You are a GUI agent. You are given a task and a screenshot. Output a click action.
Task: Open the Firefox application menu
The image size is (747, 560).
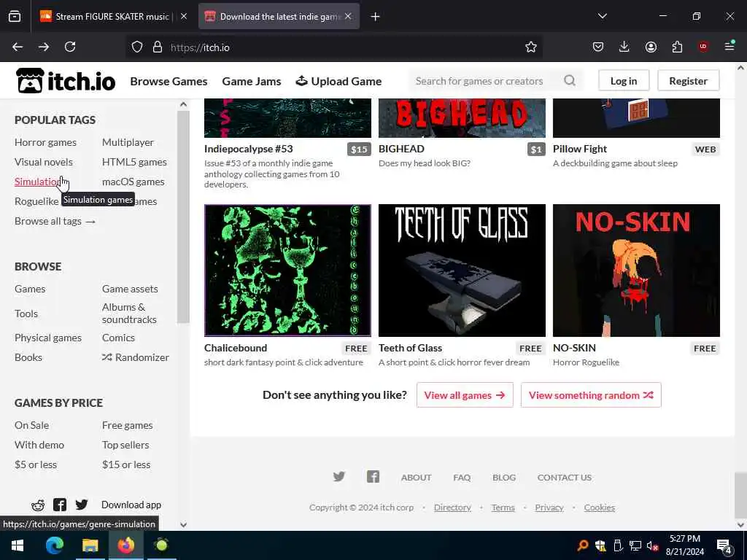pos(729,46)
